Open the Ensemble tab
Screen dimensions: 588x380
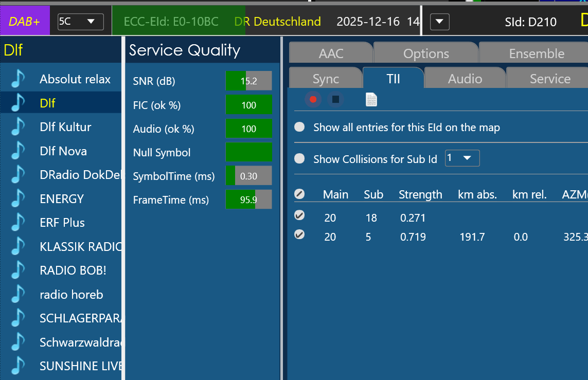(x=536, y=53)
